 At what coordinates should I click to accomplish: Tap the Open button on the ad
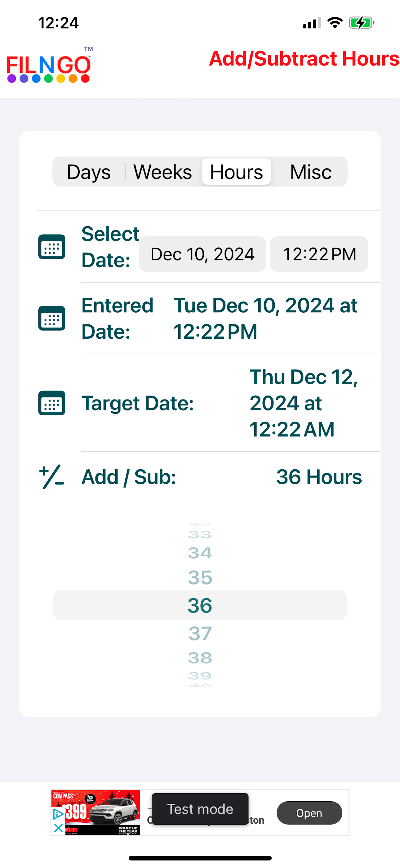[x=309, y=813]
